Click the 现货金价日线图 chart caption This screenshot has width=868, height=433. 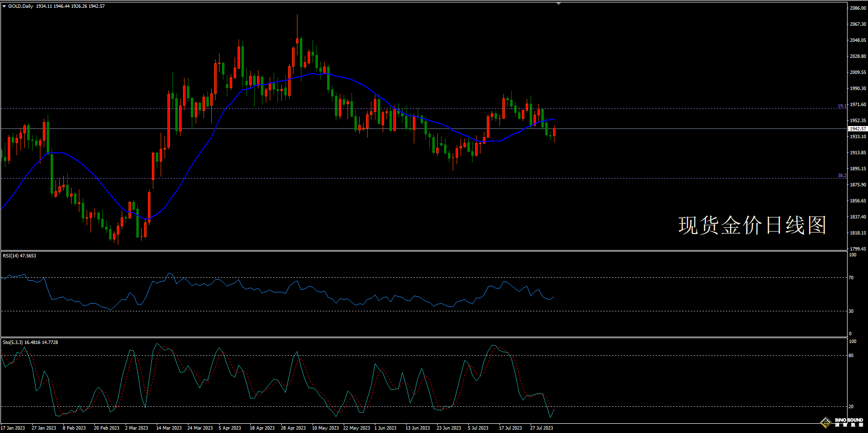[752, 226]
